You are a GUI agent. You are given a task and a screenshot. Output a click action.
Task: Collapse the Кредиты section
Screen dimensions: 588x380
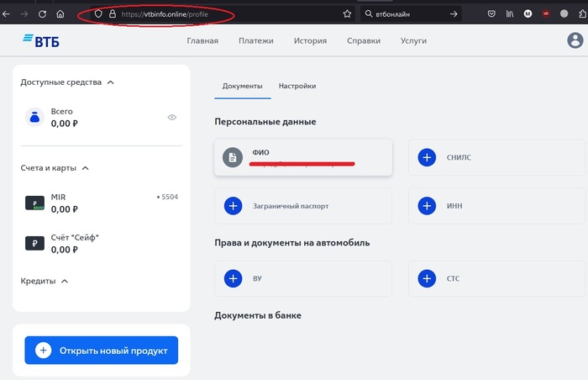point(65,281)
